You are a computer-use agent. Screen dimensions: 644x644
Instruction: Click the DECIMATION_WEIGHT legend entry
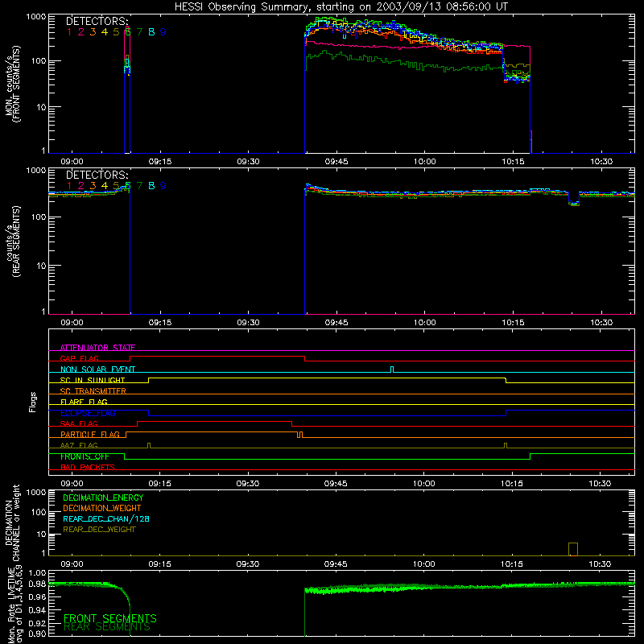tap(102, 508)
